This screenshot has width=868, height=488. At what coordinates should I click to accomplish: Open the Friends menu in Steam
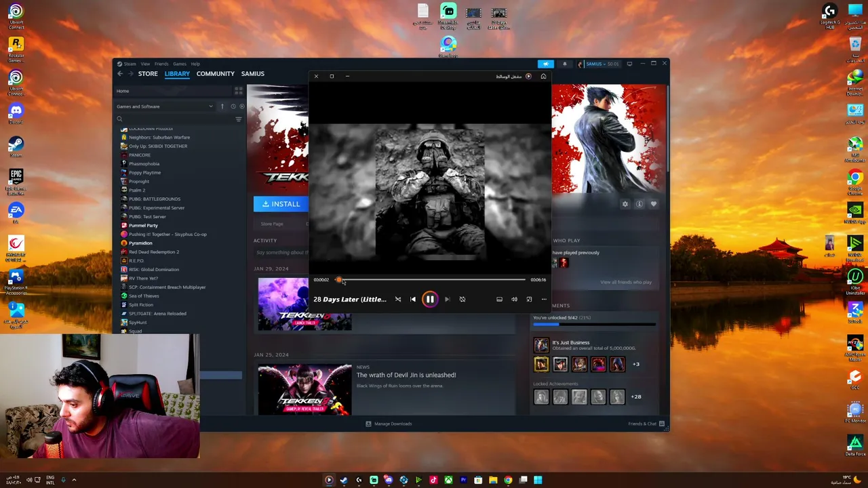[x=161, y=64]
